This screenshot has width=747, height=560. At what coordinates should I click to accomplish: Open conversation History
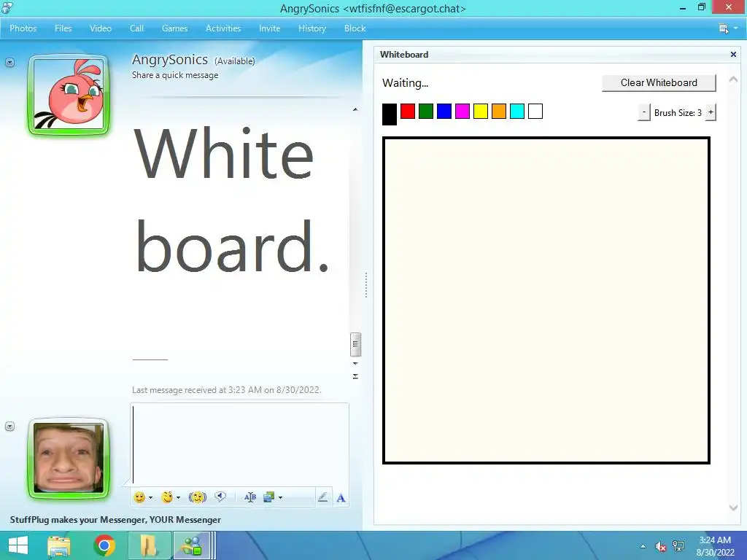click(312, 28)
